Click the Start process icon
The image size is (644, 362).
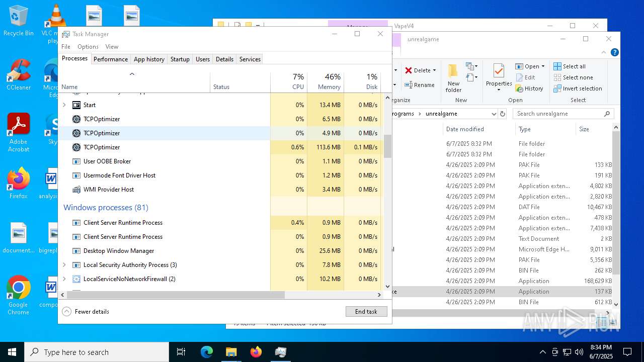pos(76,105)
